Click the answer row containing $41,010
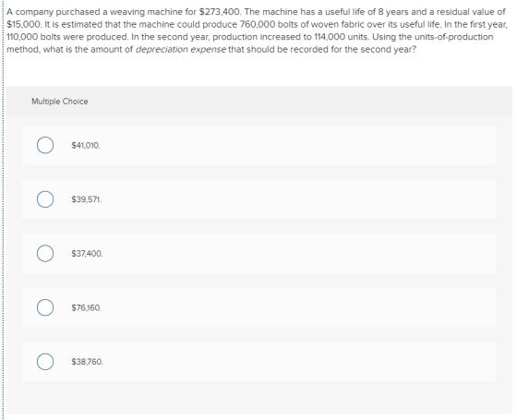The width and height of the screenshot is (517, 420). tap(258, 146)
